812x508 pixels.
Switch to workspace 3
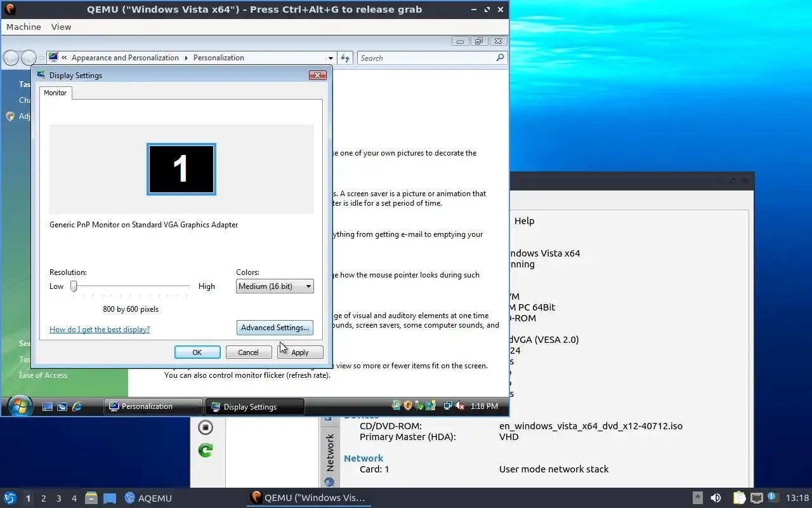(x=59, y=498)
